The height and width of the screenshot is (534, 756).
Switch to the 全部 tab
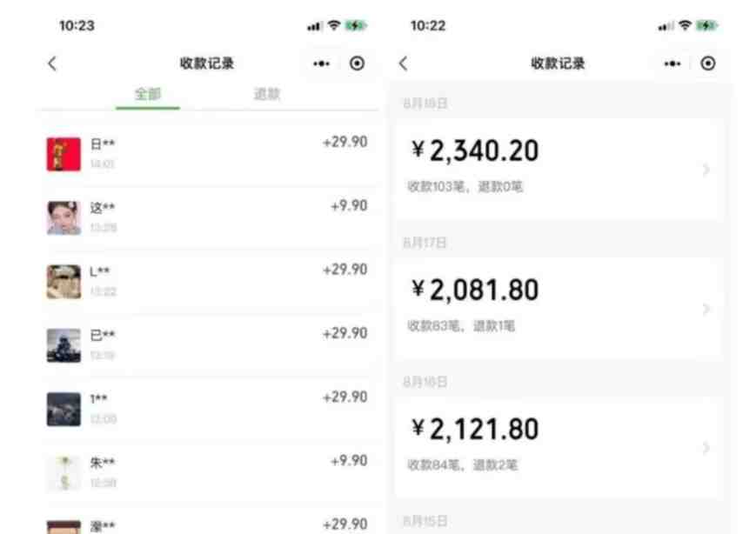[147, 93]
